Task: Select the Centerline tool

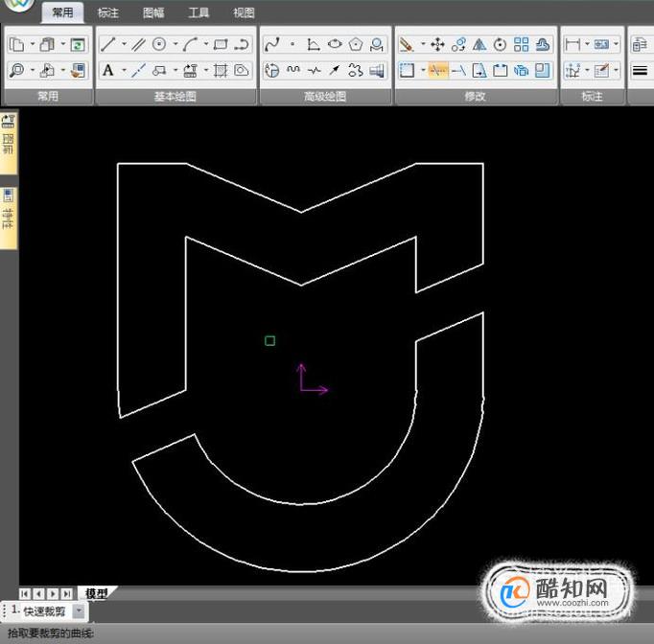Action: (138, 71)
